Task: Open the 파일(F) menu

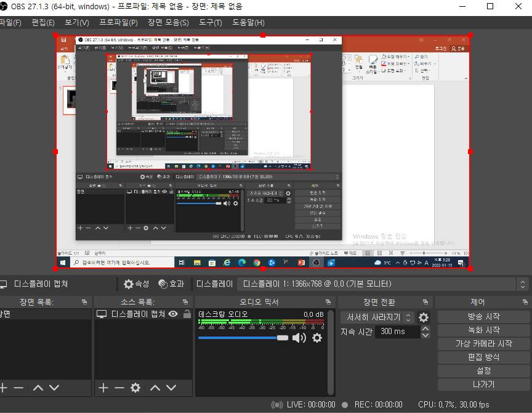Action: [10, 22]
